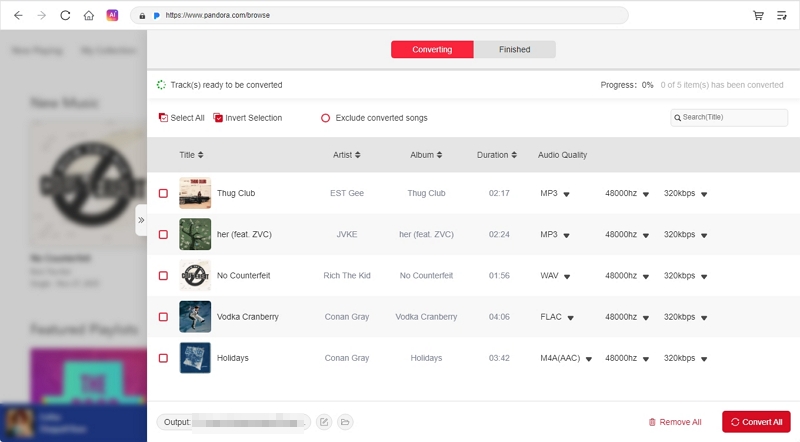This screenshot has height=442, width=800.
Task: Click the Holidays album thumbnail
Action: pyautogui.click(x=195, y=358)
